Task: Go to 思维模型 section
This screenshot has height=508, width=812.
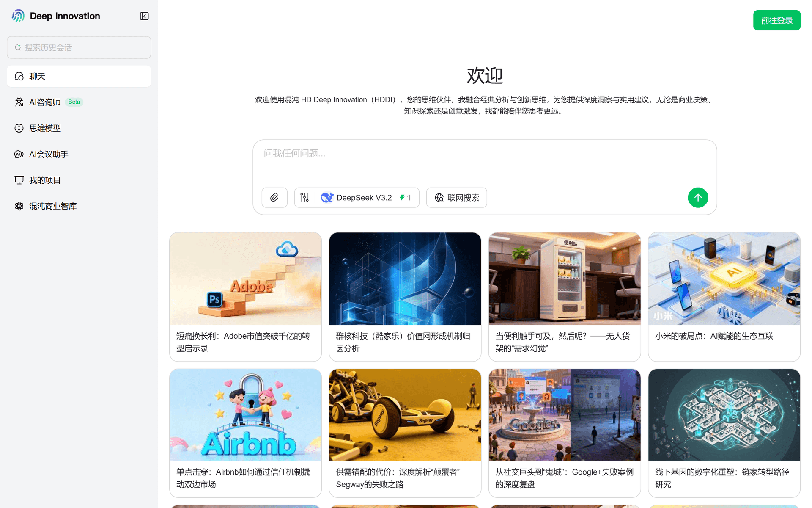Action: point(79,128)
